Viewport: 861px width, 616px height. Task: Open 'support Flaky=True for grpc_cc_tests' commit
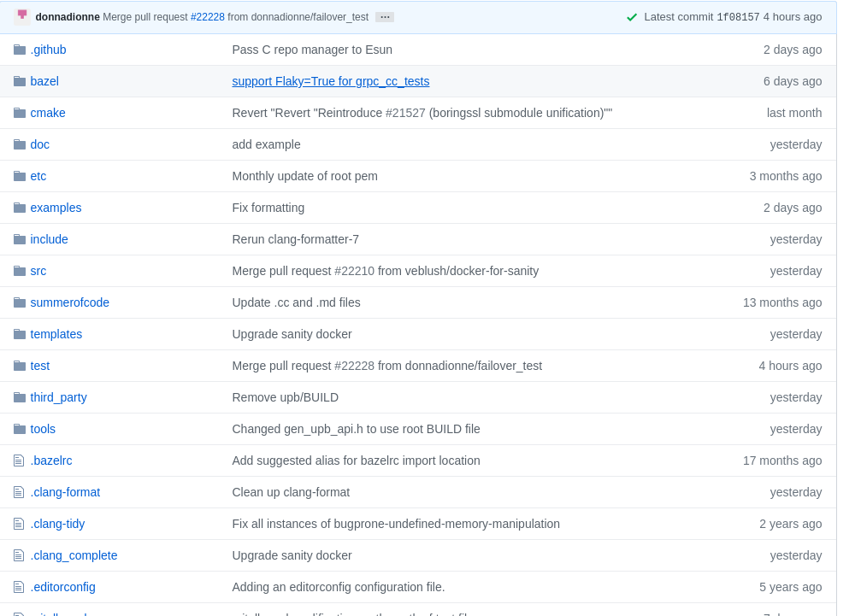tap(331, 81)
